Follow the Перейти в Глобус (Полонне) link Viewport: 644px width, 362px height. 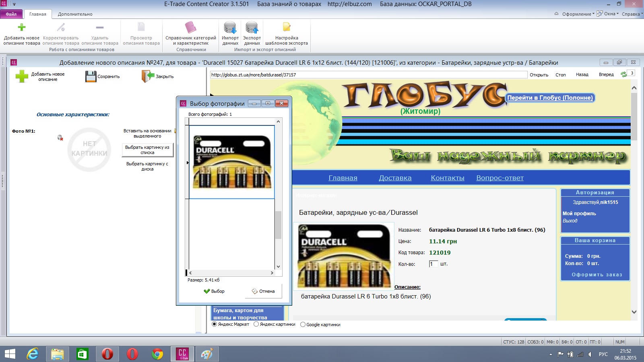[x=550, y=98]
